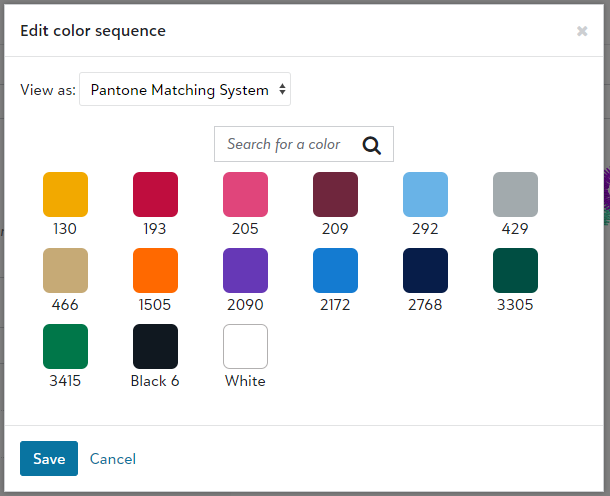The image size is (610, 496).
Task: Pick the light blue 292 swatch
Action: click(x=425, y=195)
